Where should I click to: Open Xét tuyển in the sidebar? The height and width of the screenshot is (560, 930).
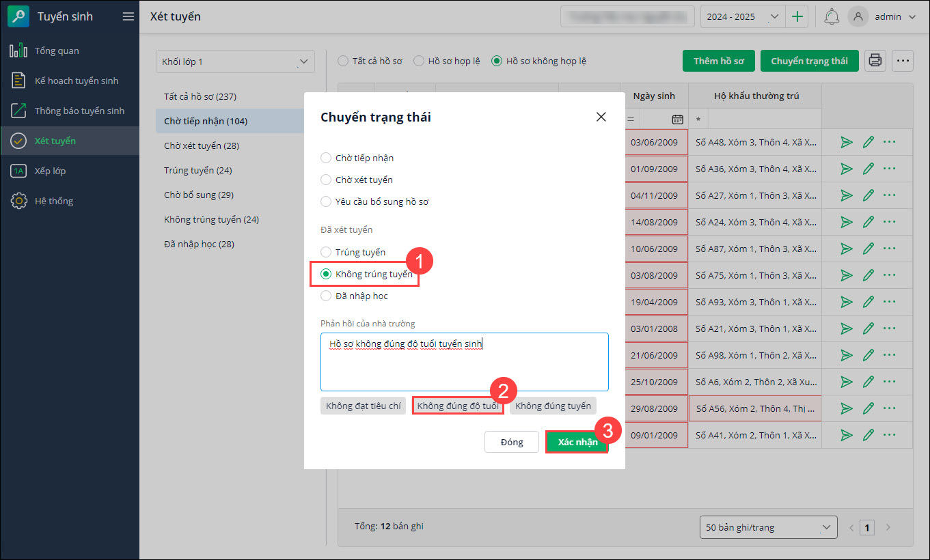pos(70,141)
